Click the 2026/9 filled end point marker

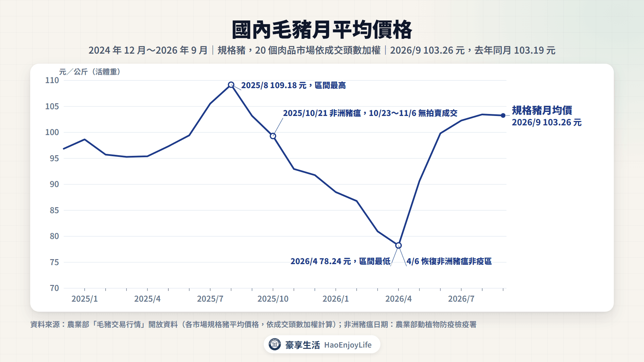point(503,116)
